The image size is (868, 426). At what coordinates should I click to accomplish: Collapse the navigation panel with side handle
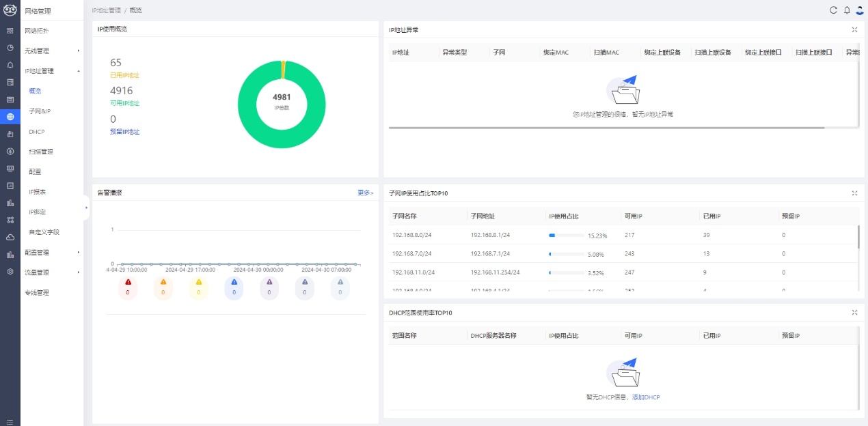86,207
